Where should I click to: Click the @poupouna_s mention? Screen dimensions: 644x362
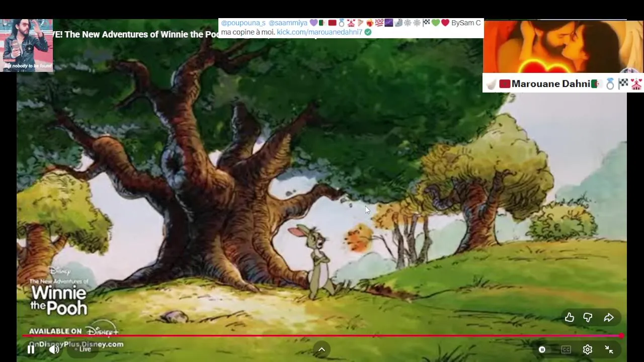(243, 23)
